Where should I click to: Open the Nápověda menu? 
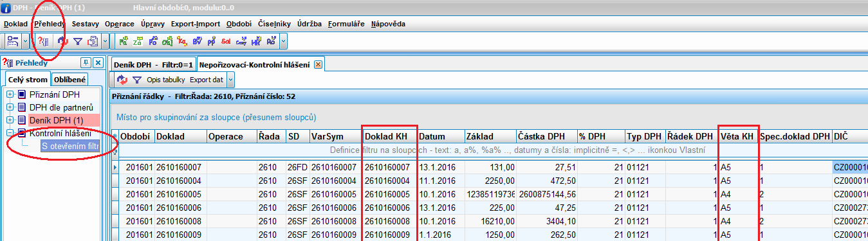point(388,24)
